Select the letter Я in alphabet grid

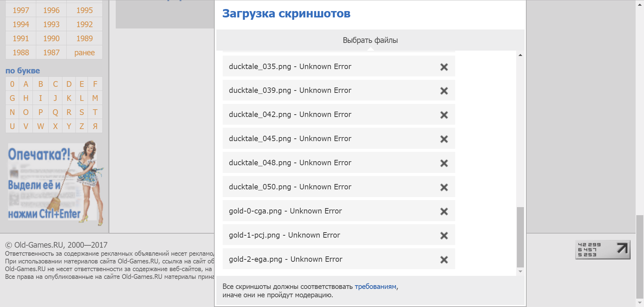click(95, 126)
